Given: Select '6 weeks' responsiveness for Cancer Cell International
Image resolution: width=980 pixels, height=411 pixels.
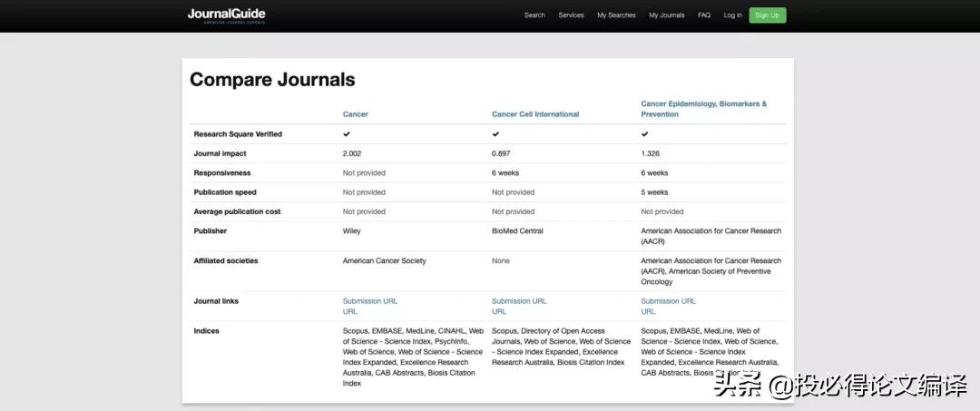Looking at the screenshot, I should (x=505, y=173).
